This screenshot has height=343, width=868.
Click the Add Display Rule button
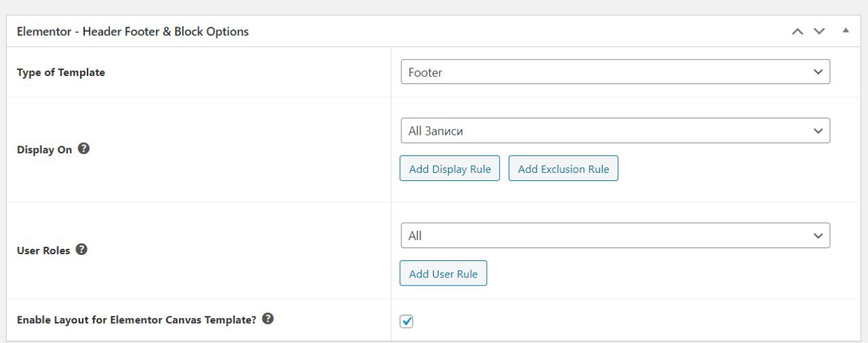450,169
